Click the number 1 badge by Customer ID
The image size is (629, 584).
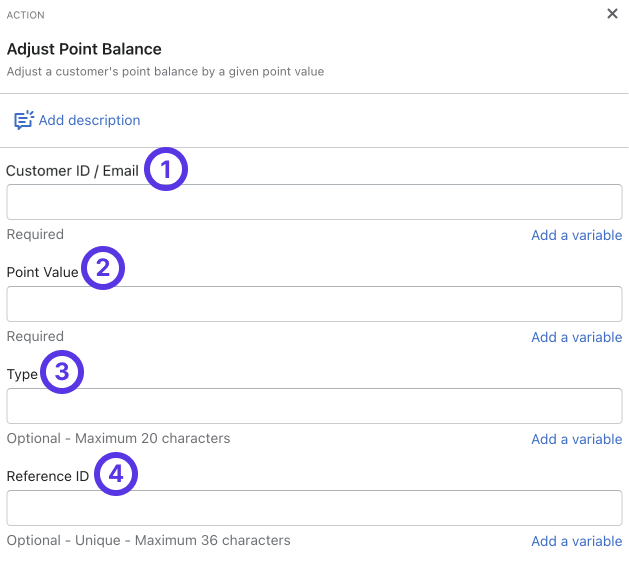166,169
